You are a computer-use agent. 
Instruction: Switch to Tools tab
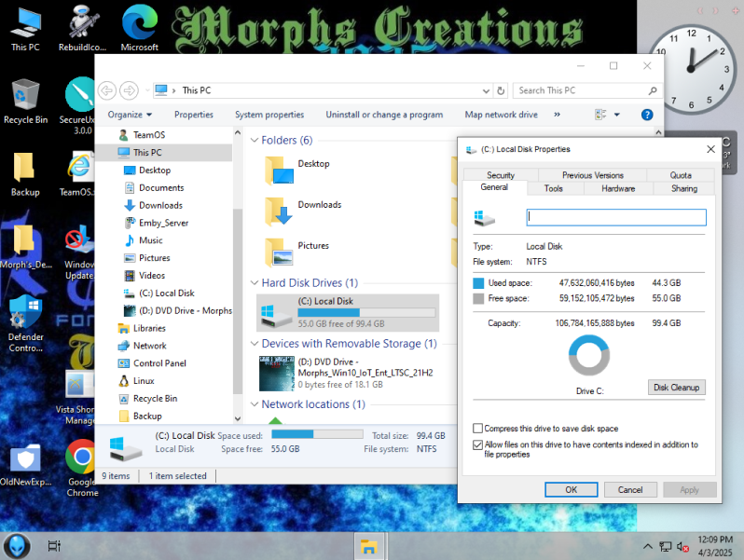pyautogui.click(x=553, y=188)
